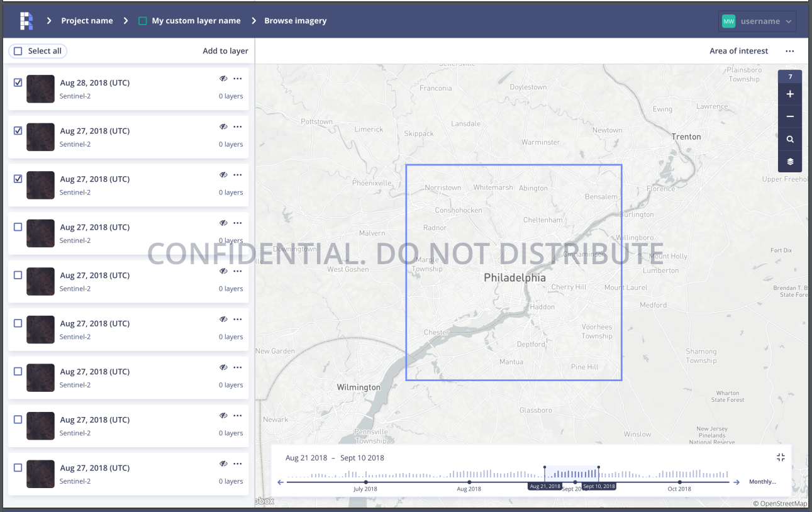Click the layer color swatch beside layer name
Image resolution: width=812 pixels, height=512 pixels.
coord(143,21)
